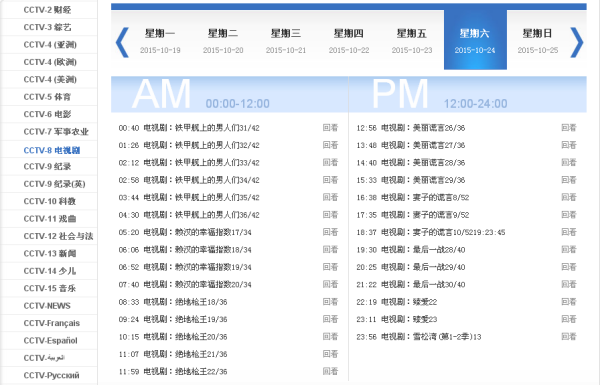This screenshot has height=385, width=600.
Task: Click 回看 for 12:56 美丽谎言26/36
Action: coord(569,128)
